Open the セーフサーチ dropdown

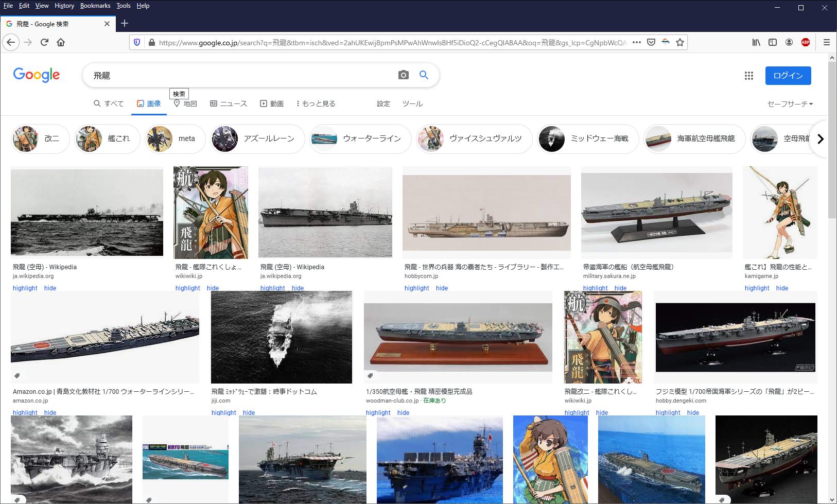click(x=790, y=104)
